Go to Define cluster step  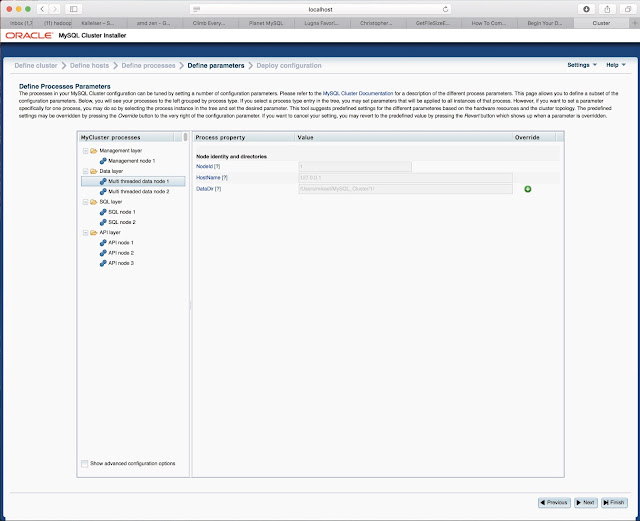coord(36,65)
